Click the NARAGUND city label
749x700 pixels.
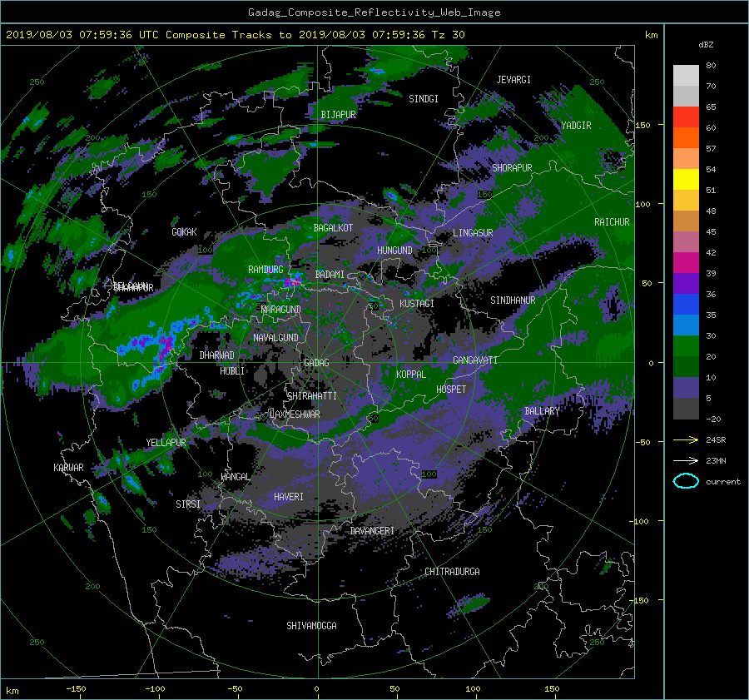(x=281, y=310)
